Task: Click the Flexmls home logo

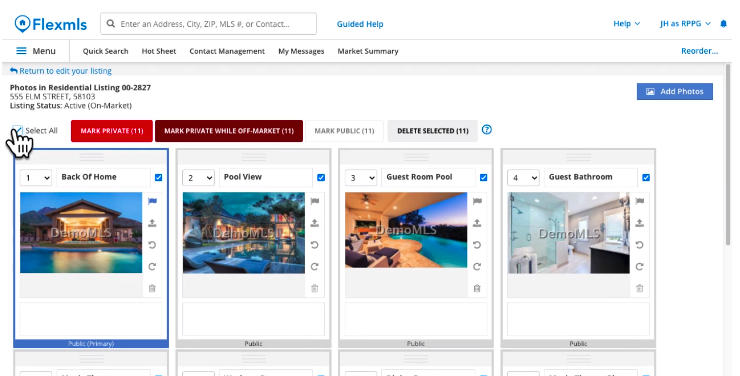Action: pyautogui.click(x=50, y=24)
